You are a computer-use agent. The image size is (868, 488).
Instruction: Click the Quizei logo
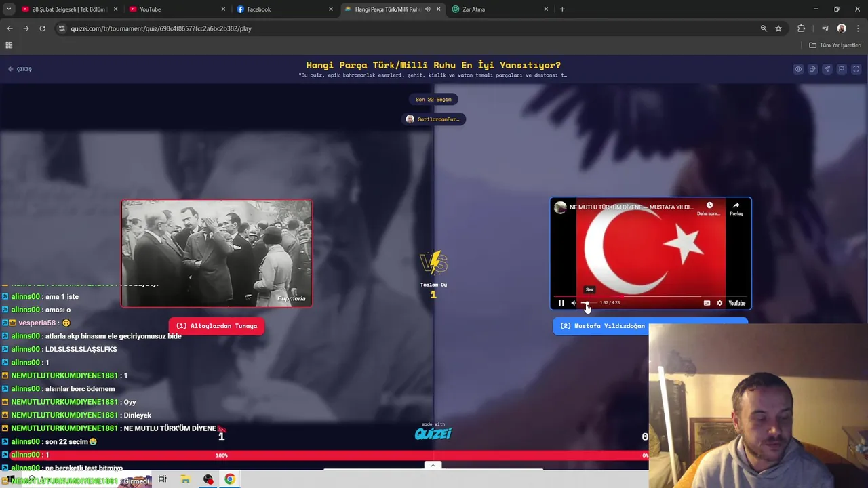[433, 433]
